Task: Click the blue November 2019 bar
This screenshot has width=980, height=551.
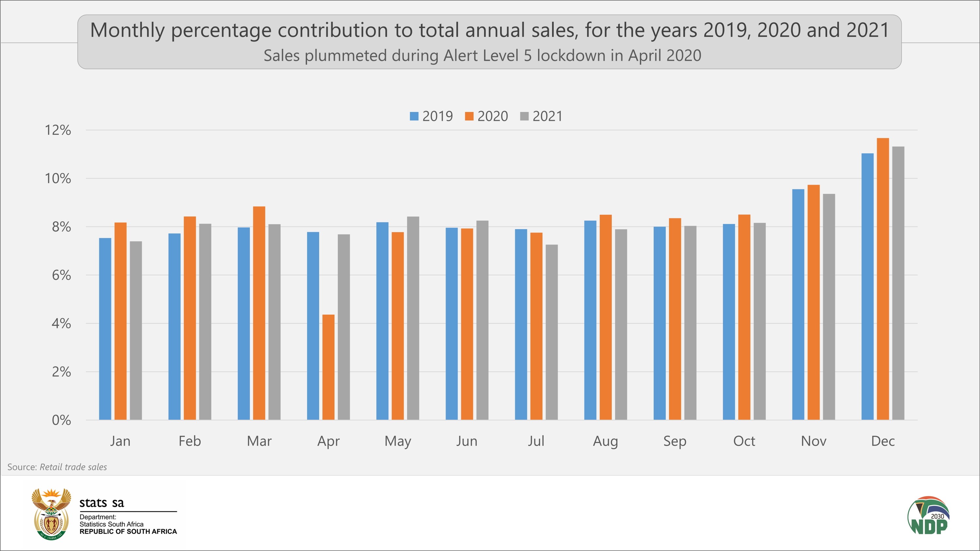Action: pyautogui.click(x=798, y=304)
